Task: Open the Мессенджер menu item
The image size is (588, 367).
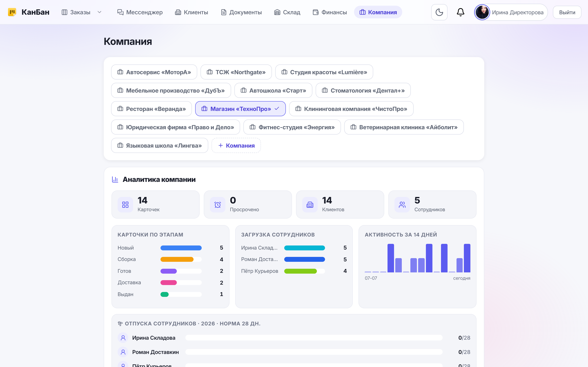Action: point(140,12)
